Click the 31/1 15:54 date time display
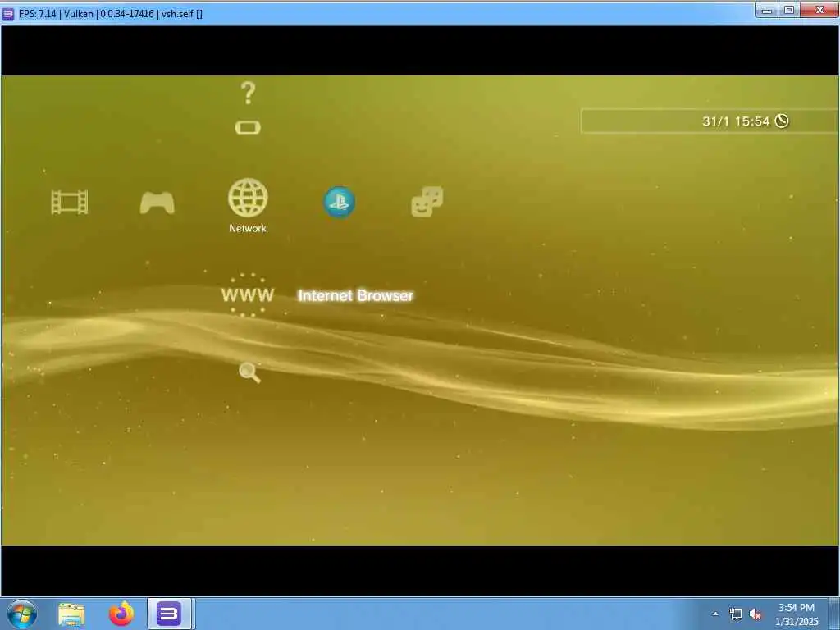The image size is (840, 630). (736, 121)
